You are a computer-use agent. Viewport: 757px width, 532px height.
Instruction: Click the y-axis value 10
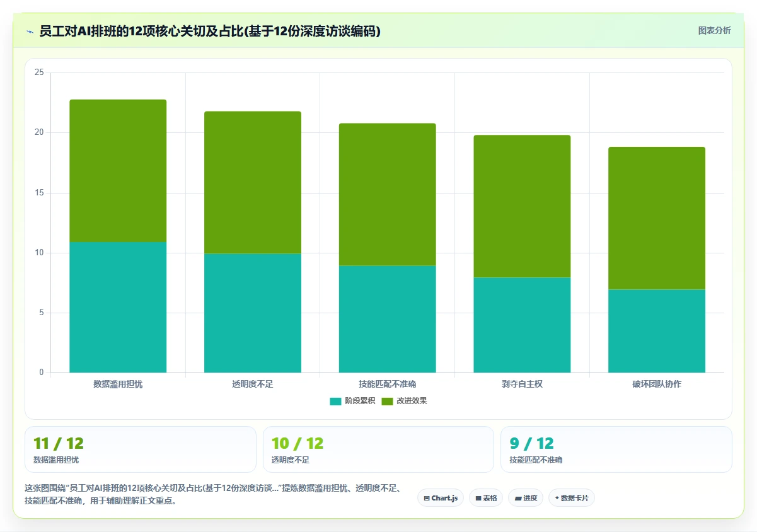click(x=39, y=253)
